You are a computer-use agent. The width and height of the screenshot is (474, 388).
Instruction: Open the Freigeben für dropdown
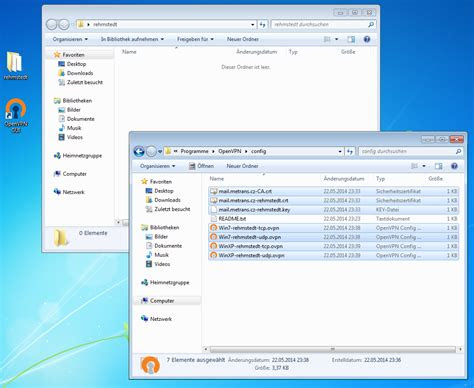click(x=195, y=39)
